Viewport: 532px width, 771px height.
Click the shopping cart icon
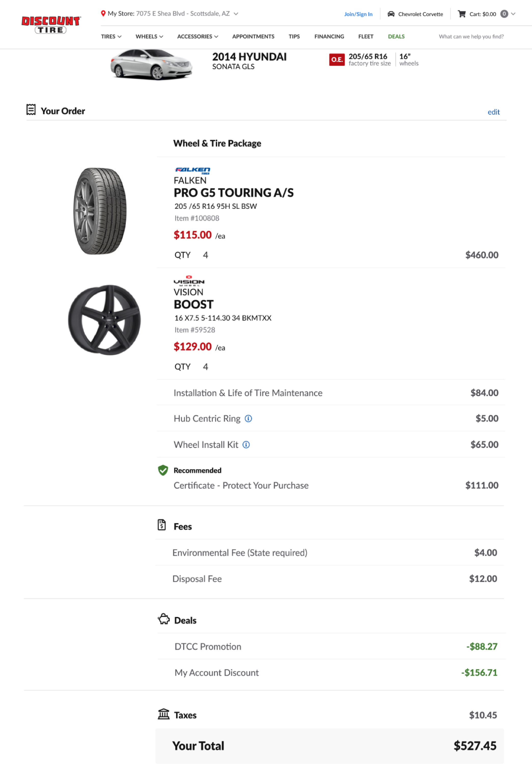tap(461, 14)
